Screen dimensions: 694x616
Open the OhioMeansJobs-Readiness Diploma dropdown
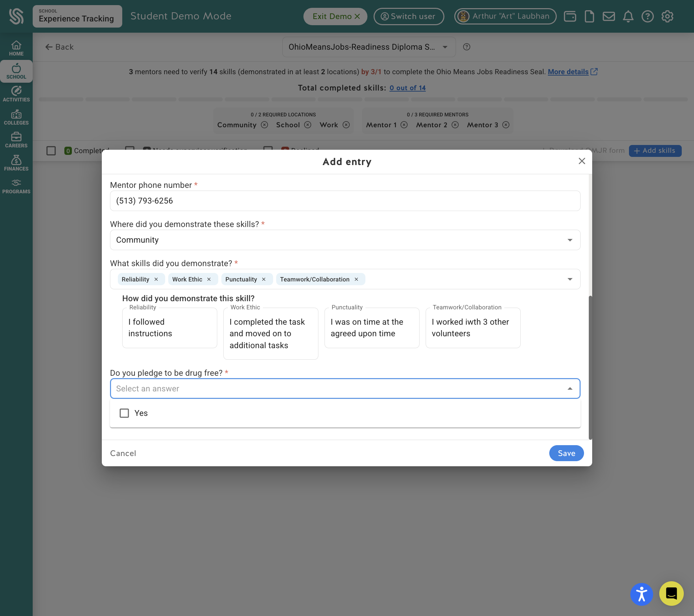pyautogui.click(x=369, y=47)
